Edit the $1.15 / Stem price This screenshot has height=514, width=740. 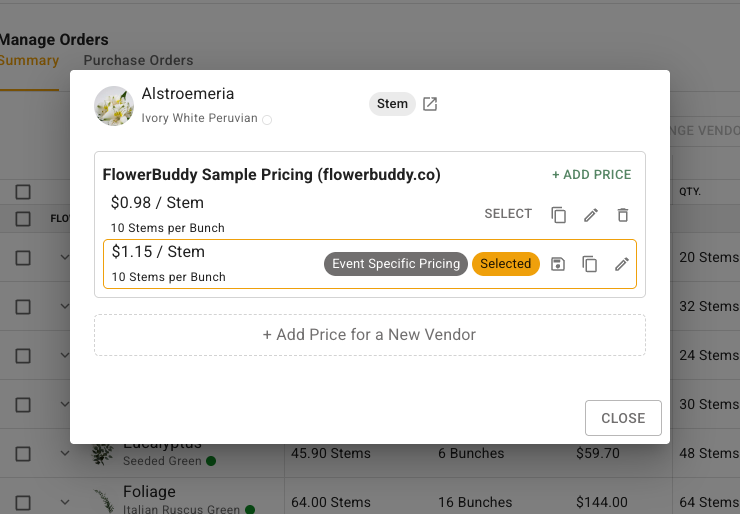[622, 264]
